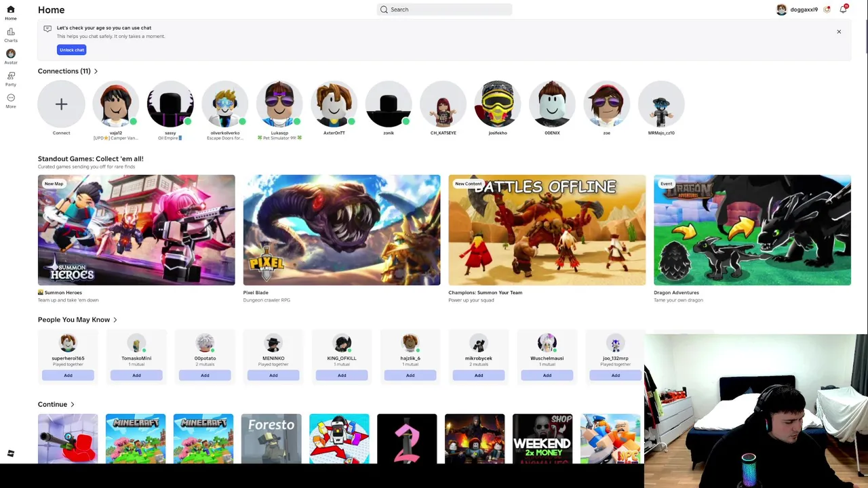The width and height of the screenshot is (868, 488).
Task: View the superheroi165 suggested avatar
Action: pyautogui.click(x=68, y=343)
